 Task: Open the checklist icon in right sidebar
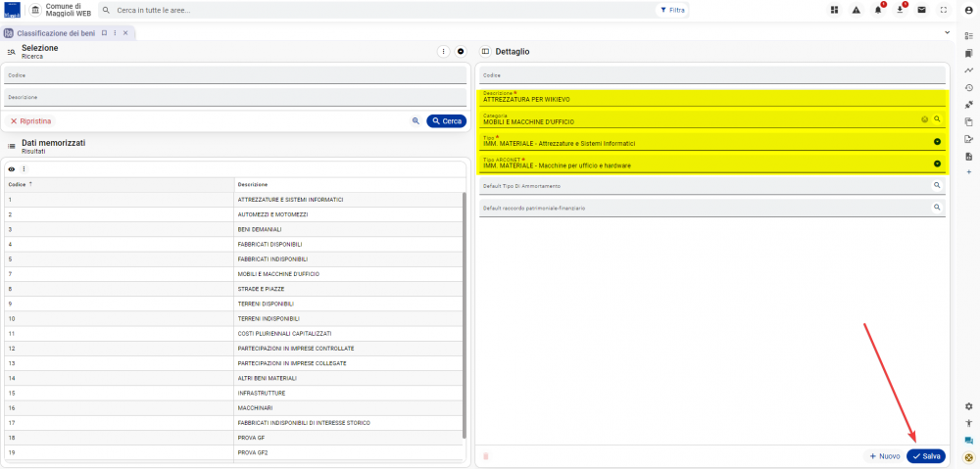pos(969,36)
